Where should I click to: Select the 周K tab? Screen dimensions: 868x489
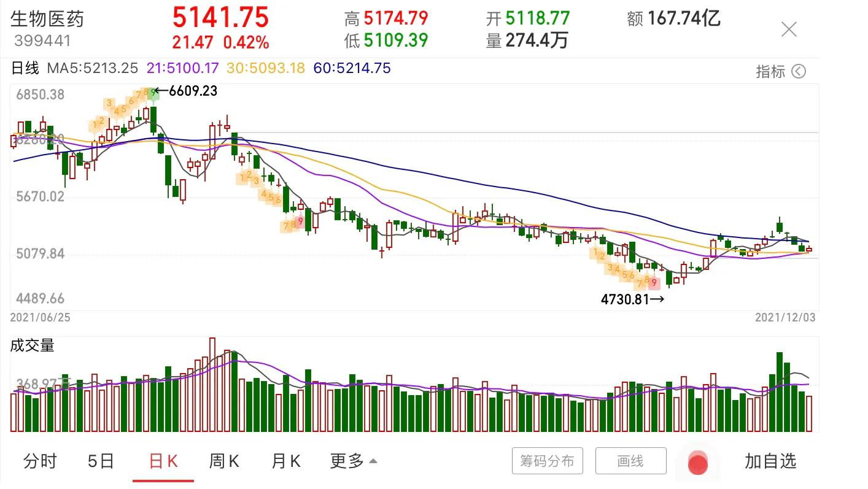tap(224, 461)
